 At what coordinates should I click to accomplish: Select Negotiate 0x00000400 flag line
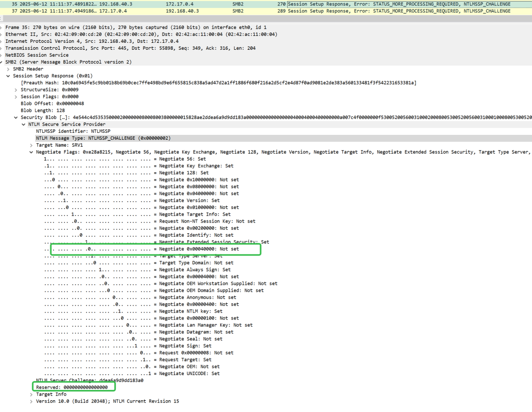click(x=141, y=304)
